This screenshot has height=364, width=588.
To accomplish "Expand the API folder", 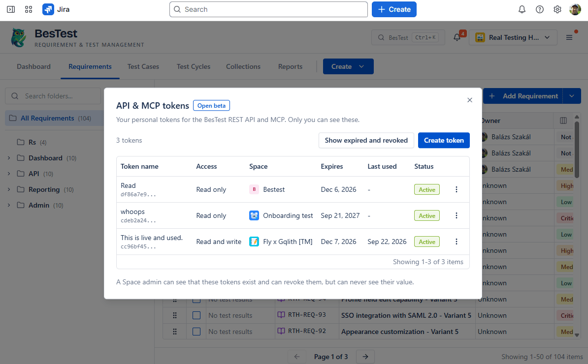I will (9, 174).
